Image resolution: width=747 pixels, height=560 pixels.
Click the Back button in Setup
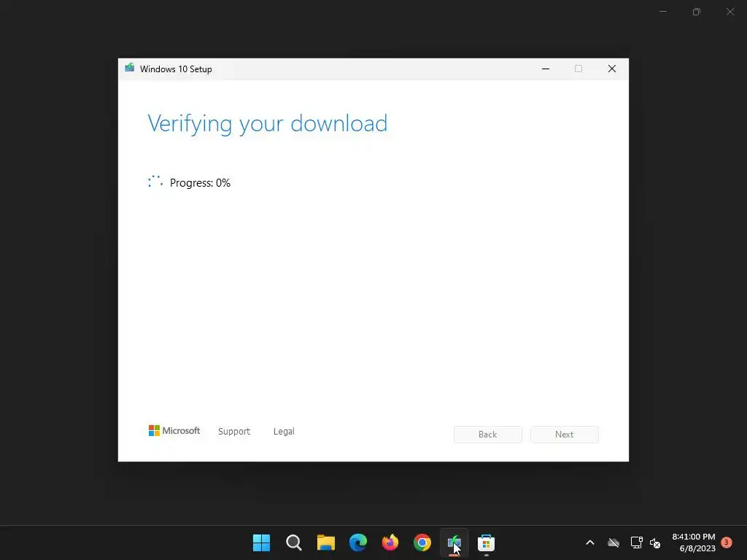[487, 435]
